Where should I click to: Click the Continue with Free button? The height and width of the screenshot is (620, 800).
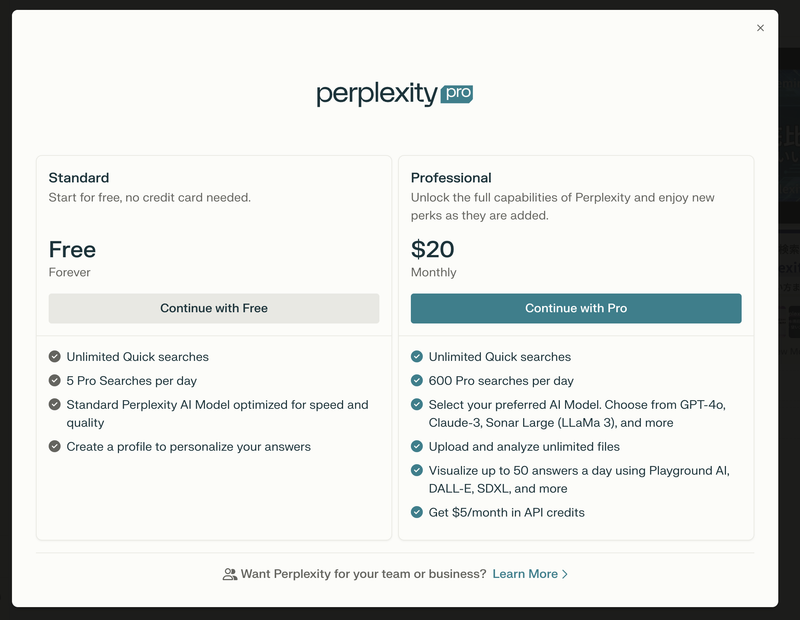(x=214, y=308)
